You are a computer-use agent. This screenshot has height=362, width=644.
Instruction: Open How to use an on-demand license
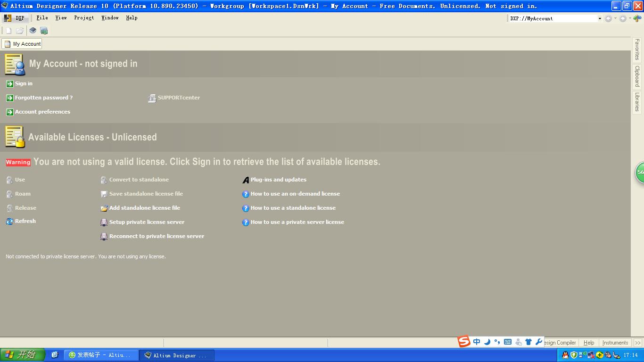[295, 194]
